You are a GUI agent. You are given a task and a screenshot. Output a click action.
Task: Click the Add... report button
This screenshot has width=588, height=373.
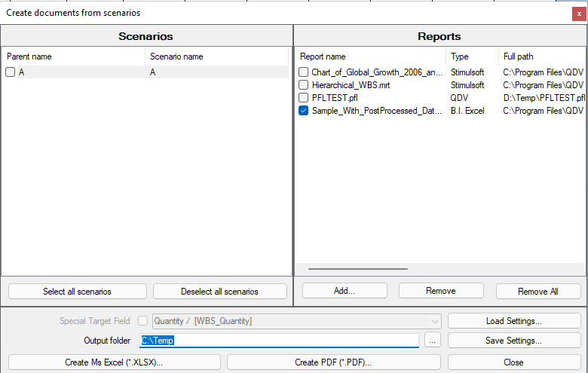tap(345, 291)
